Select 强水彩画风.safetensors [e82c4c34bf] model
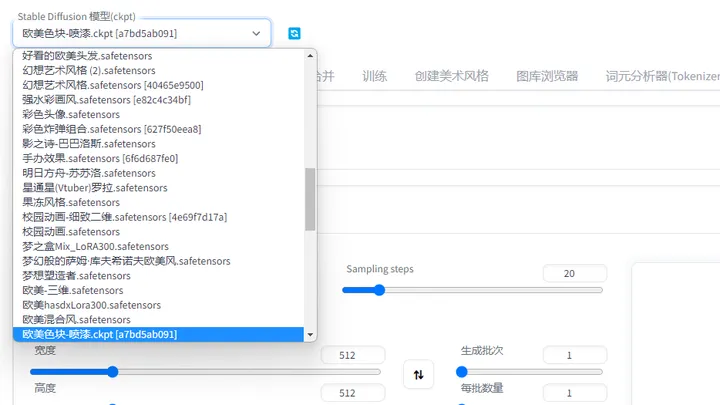Screen dimensions: 720x405 (158, 100)
